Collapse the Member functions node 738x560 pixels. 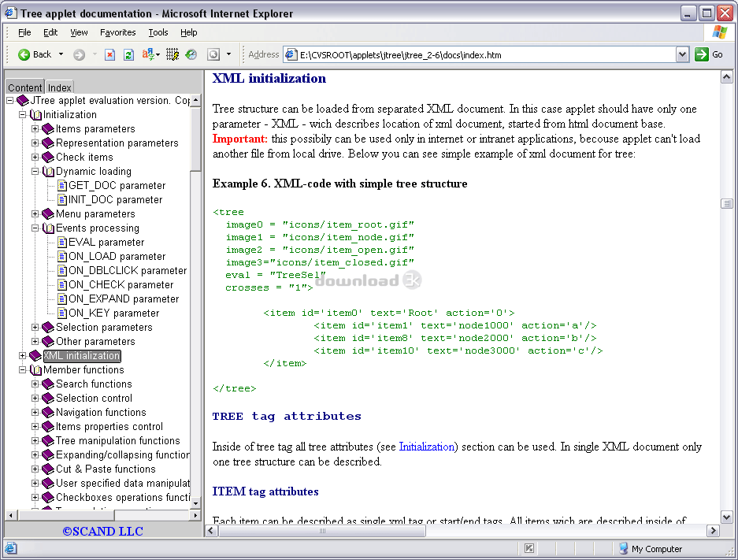(23, 370)
